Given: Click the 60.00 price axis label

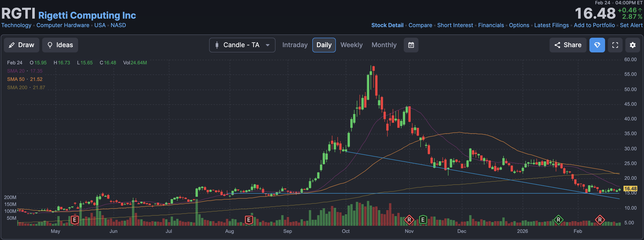Looking at the screenshot, I should coord(630,59).
